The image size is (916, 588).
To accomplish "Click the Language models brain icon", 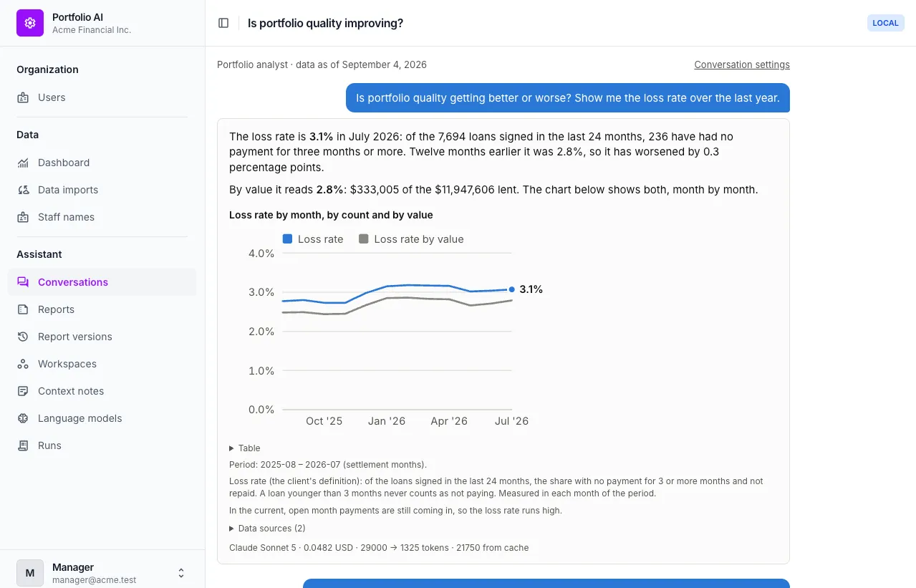I will pyautogui.click(x=23, y=418).
